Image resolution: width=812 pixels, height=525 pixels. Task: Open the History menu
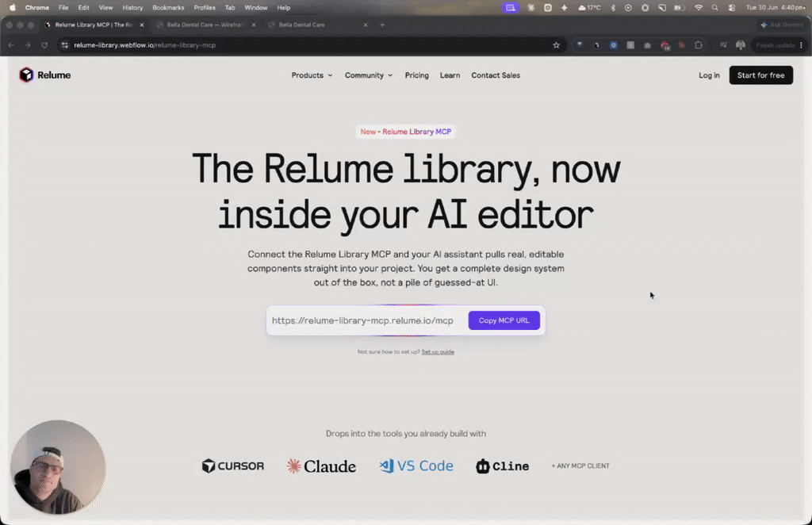[132, 8]
